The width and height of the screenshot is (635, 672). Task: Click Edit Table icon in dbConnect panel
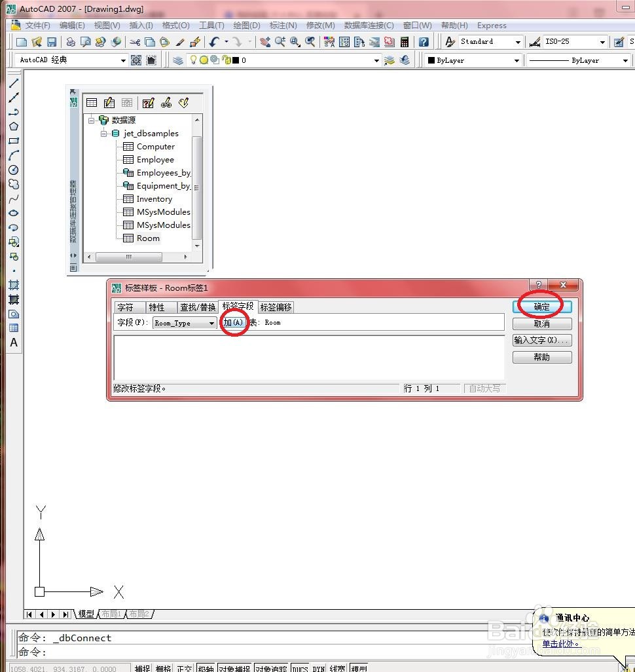tap(109, 103)
